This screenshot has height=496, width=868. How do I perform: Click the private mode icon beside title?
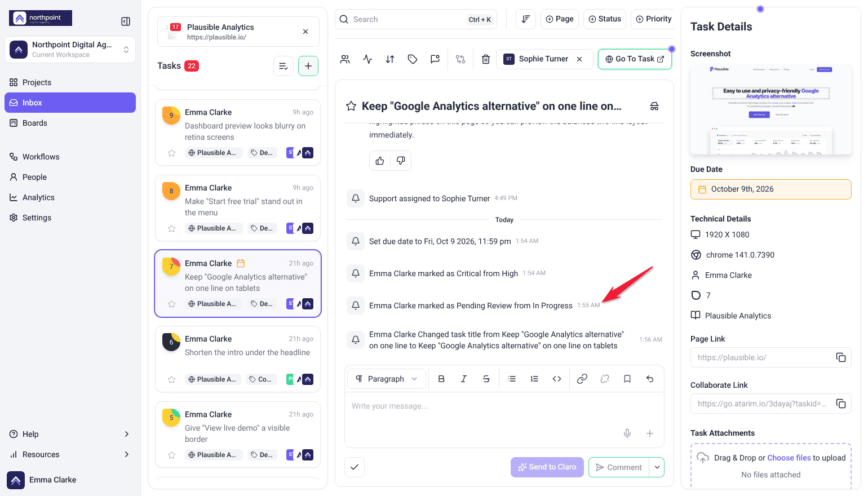pyautogui.click(x=654, y=106)
